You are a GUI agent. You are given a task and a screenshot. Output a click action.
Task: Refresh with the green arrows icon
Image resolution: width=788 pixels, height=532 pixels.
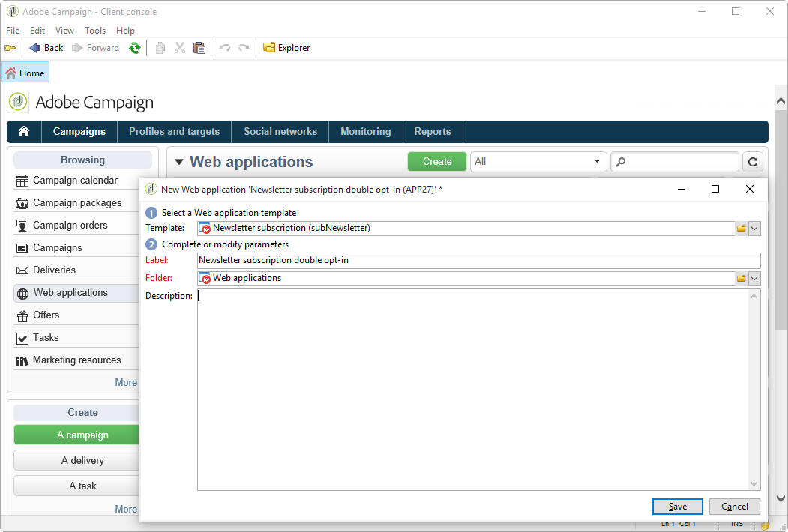135,48
